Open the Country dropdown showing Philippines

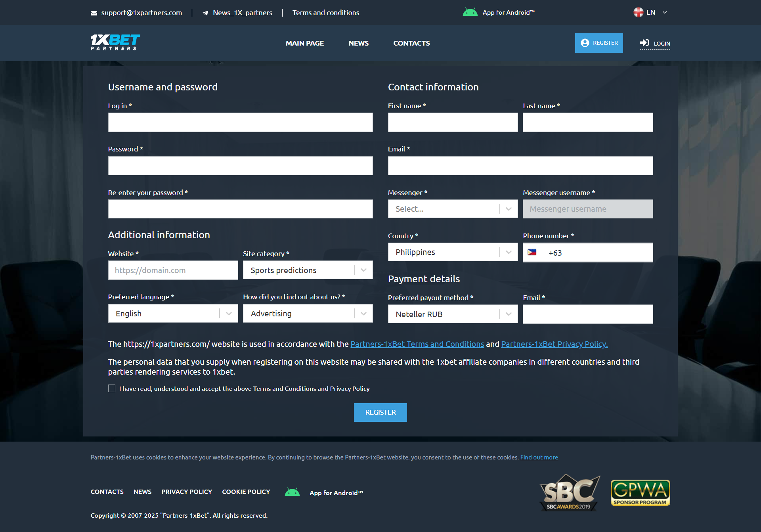pyautogui.click(x=453, y=252)
